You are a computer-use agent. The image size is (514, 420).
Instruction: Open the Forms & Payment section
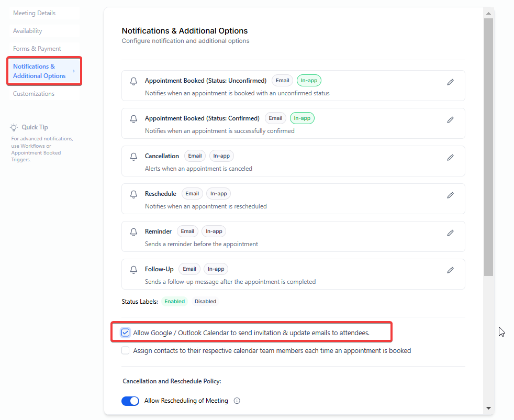point(37,49)
